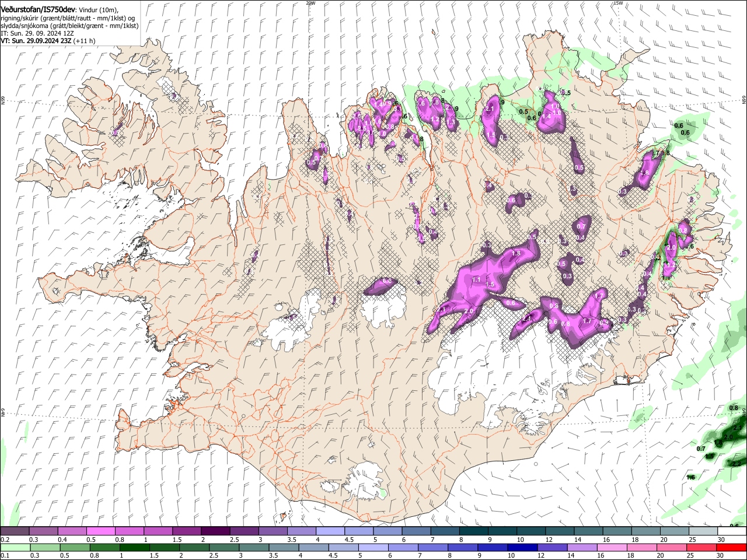Click the Veðurstofan/IS750dev title text
The height and width of the screenshot is (560, 747).
point(38,10)
